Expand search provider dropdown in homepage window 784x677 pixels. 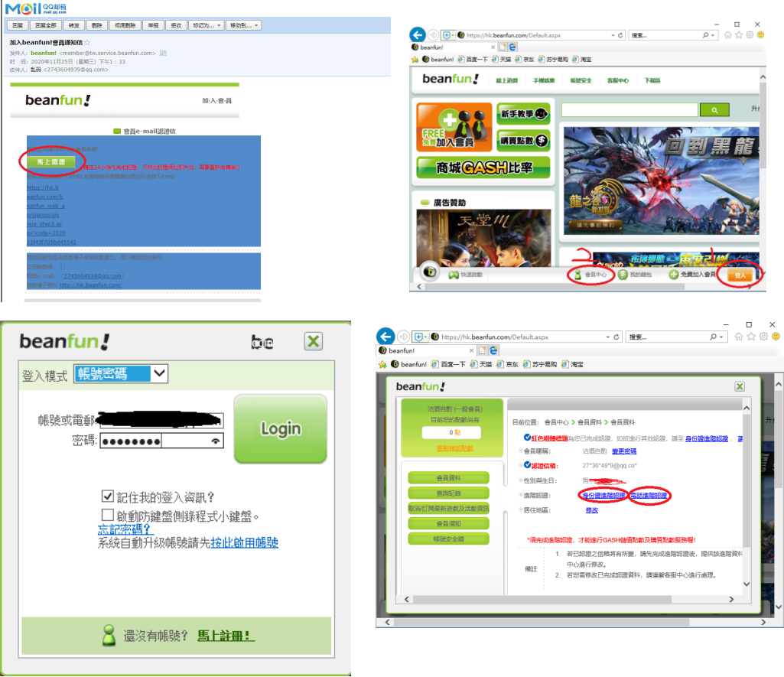click(x=713, y=35)
